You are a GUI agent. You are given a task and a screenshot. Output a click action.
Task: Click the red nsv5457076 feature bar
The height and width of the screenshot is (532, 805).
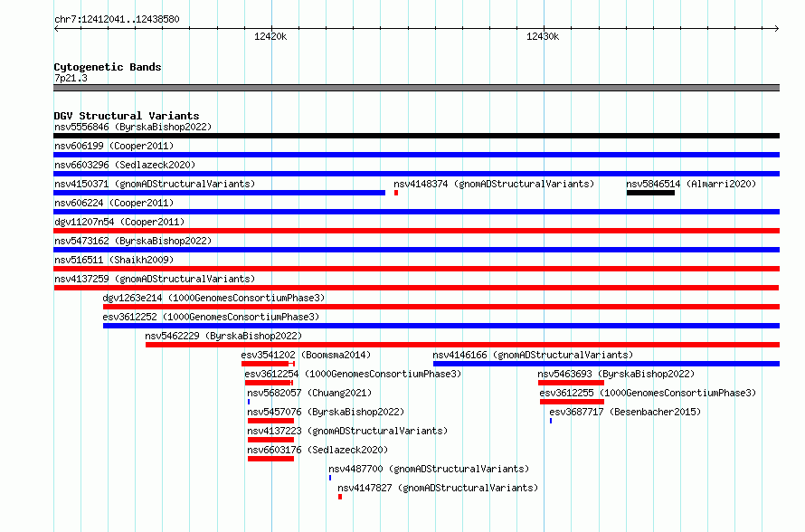[x=270, y=421]
